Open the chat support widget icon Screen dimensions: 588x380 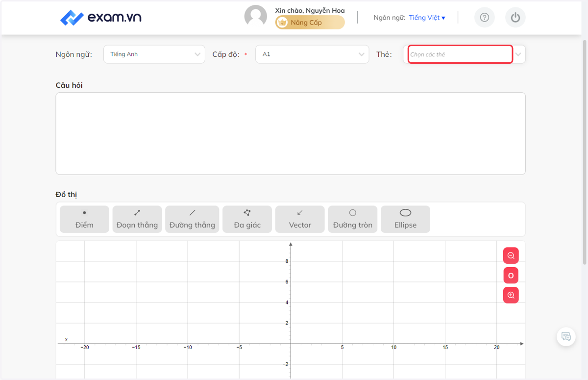point(566,336)
